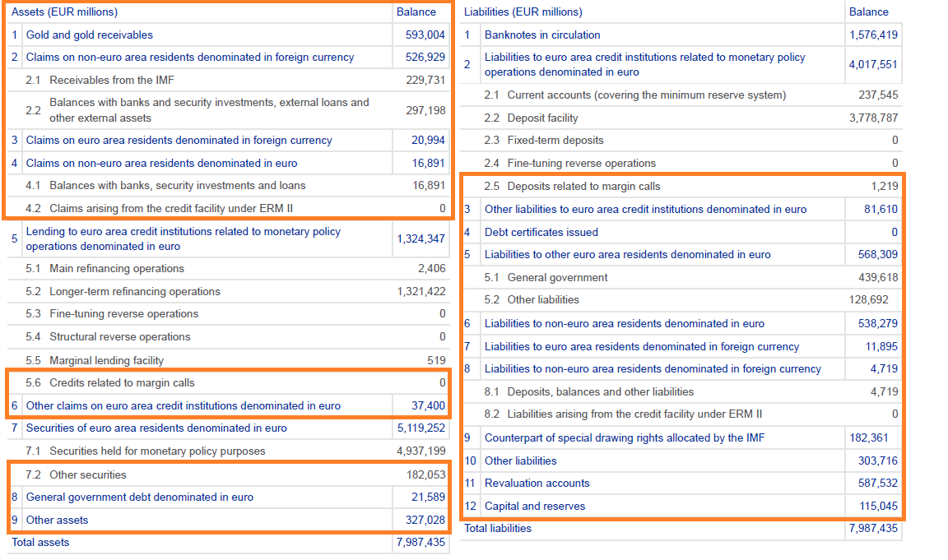
Task: Click the total assets value 7,987,435
Action: pyautogui.click(x=421, y=542)
